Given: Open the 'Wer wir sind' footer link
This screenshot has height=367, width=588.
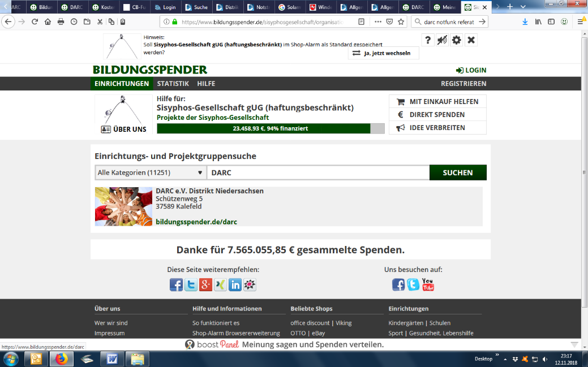Looking at the screenshot, I should (111, 323).
